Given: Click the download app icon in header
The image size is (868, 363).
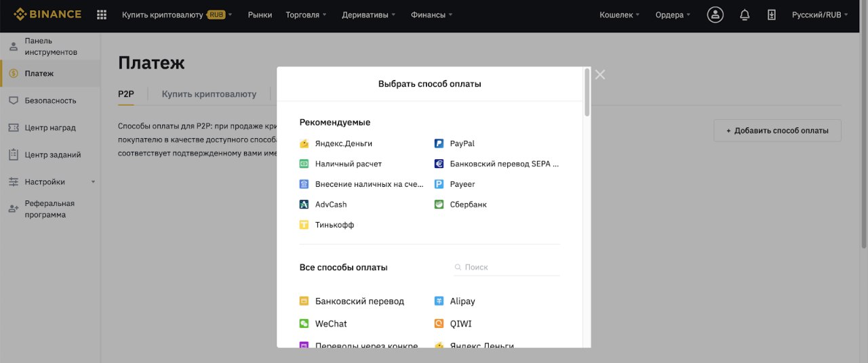Looking at the screenshot, I should click(x=772, y=14).
